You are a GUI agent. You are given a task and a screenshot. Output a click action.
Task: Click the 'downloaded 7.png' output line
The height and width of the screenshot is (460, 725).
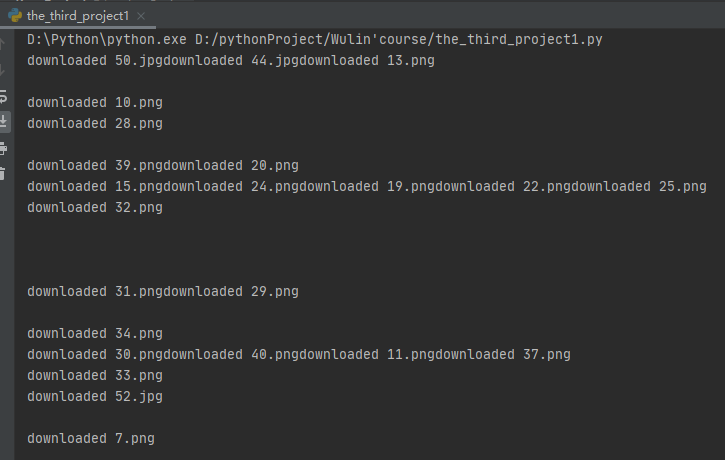(x=91, y=439)
